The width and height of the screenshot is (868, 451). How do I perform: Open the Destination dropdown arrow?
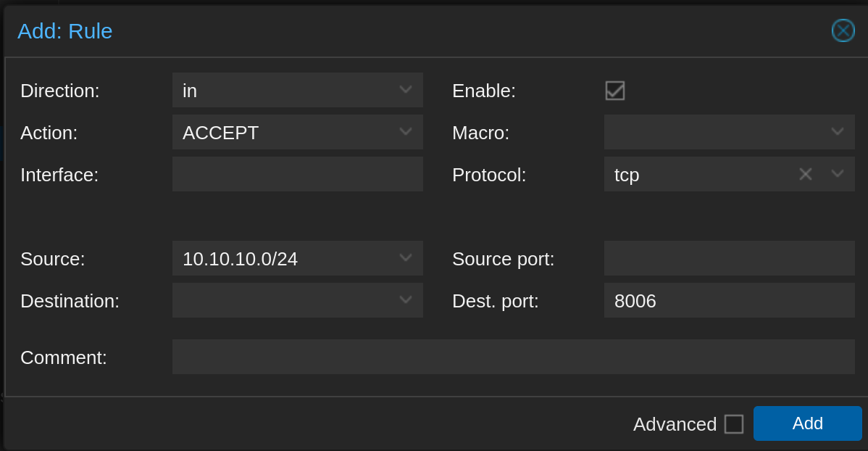click(x=406, y=300)
